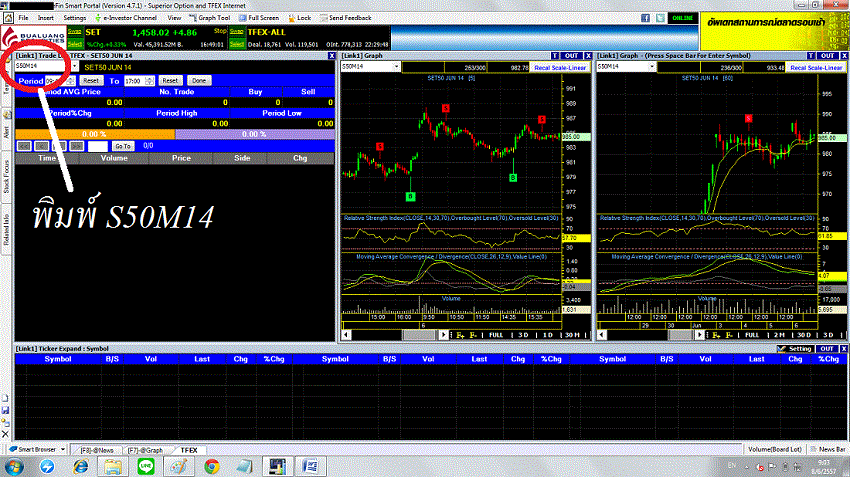The width and height of the screenshot is (850, 477).
Task: Lock the workspace with Lock
Action: pos(300,18)
